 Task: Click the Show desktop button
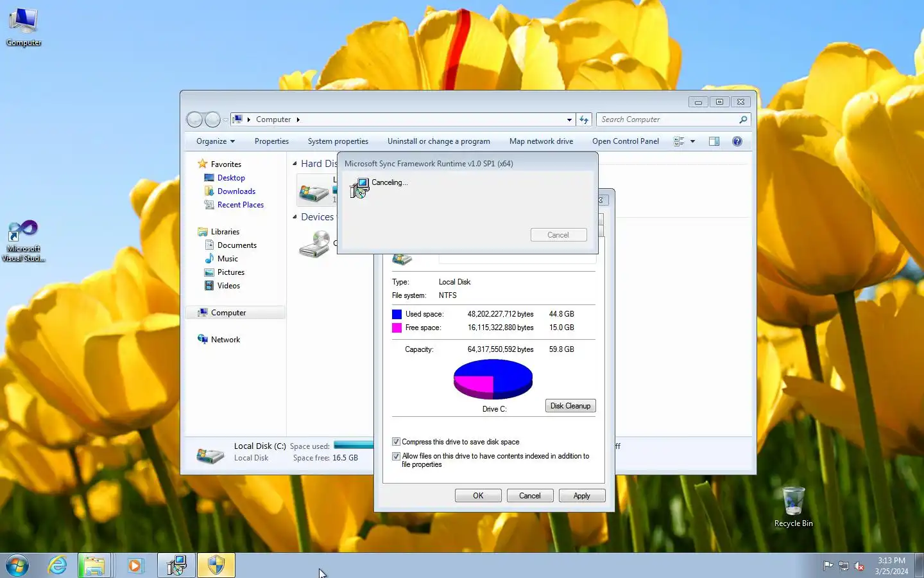[919, 565]
